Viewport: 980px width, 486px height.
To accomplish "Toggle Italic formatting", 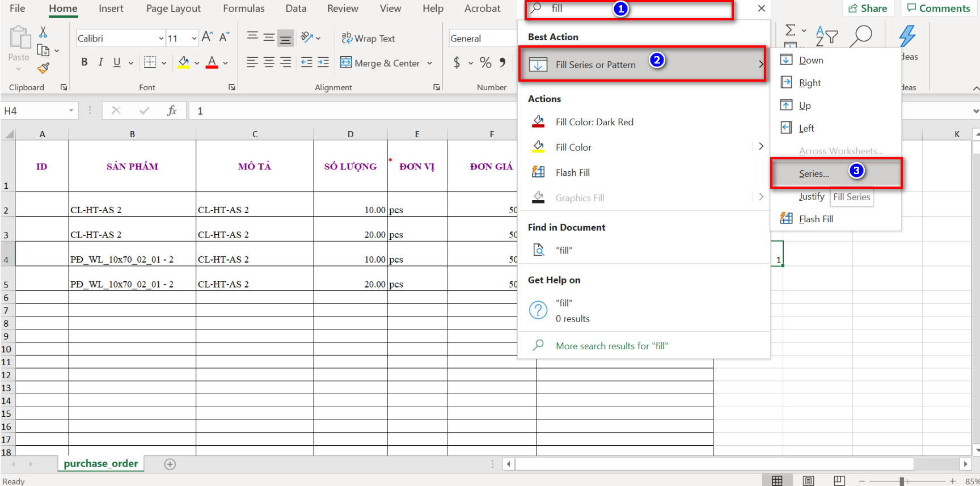I will click(x=101, y=62).
